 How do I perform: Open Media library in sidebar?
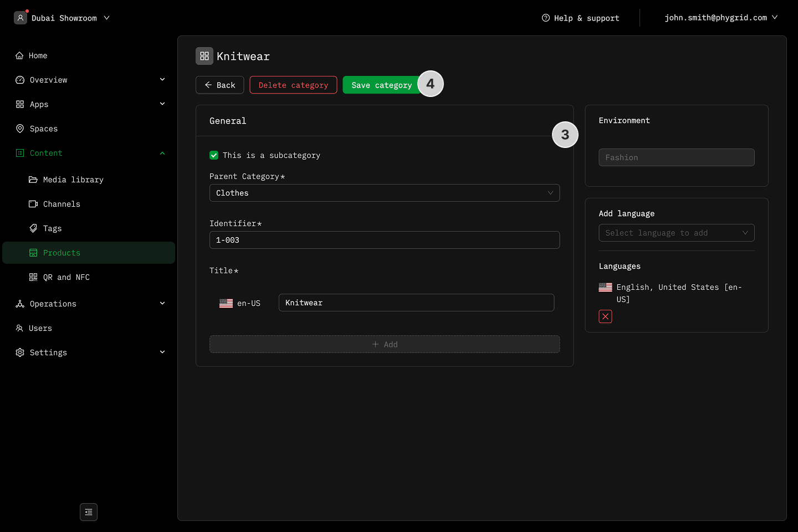(x=73, y=180)
